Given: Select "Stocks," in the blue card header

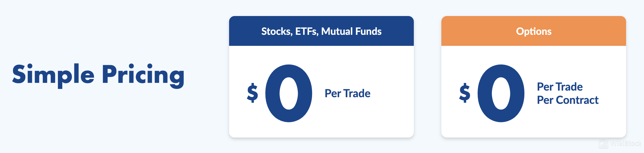Looking at the screenshot, I should (277, 31).
